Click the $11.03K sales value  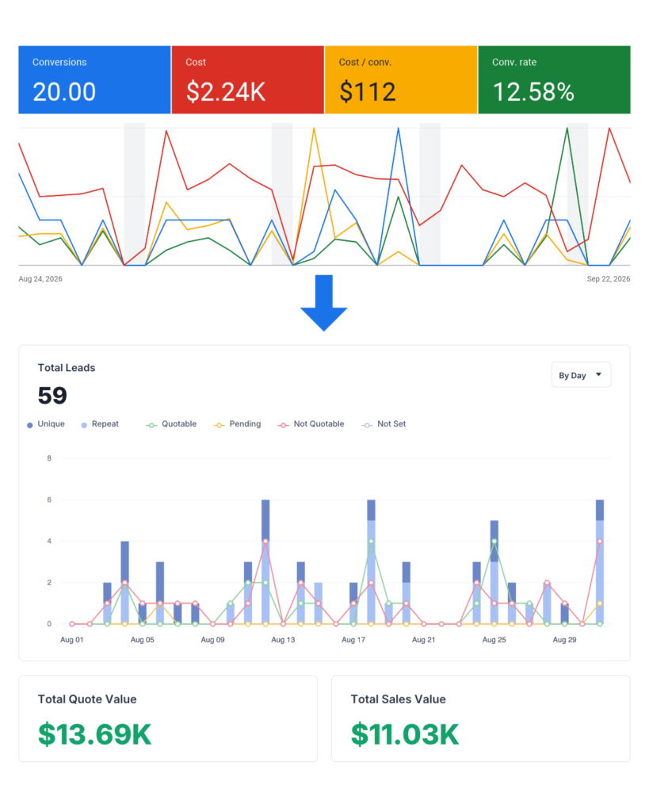coord(405,734)
